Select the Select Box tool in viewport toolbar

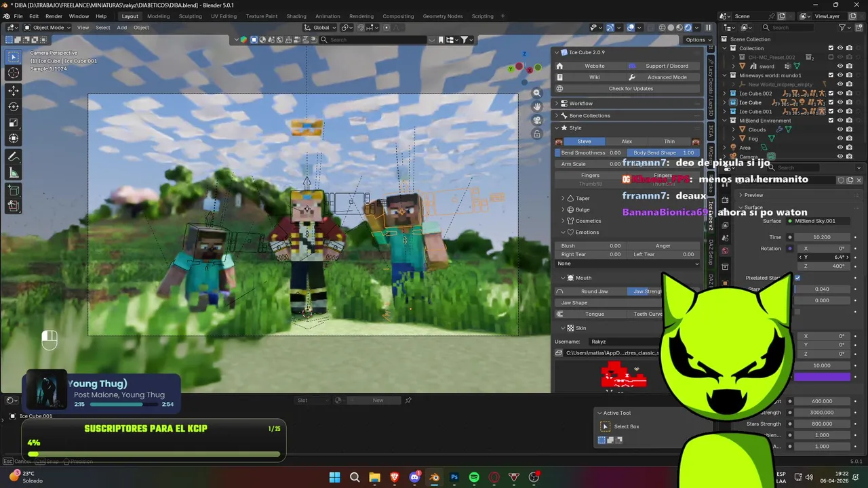click(x=14, y=57)
